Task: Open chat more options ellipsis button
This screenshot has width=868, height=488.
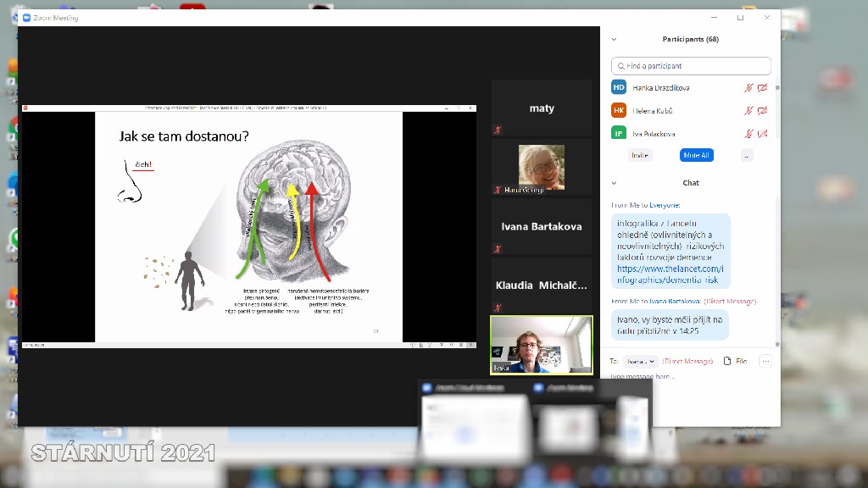Action: tap(765, 361)
